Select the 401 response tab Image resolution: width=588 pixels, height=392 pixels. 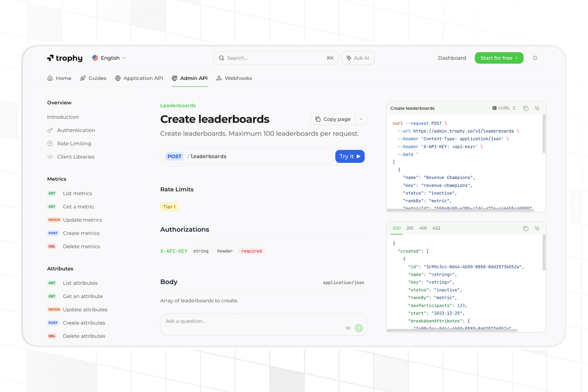click(x=423, y=228)
